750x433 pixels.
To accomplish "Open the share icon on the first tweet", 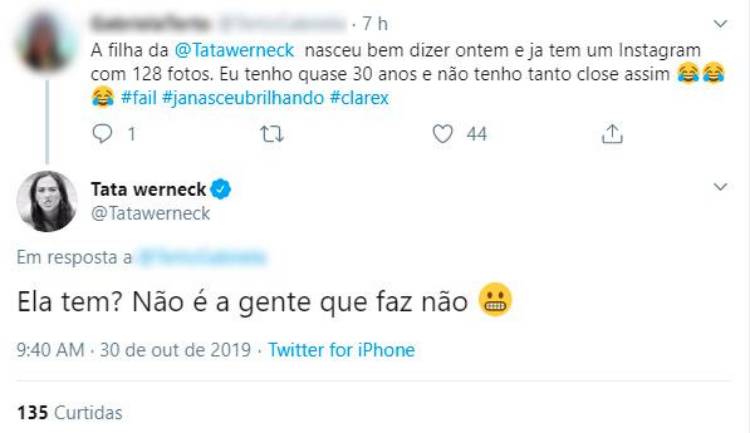I will coord(613,133).
